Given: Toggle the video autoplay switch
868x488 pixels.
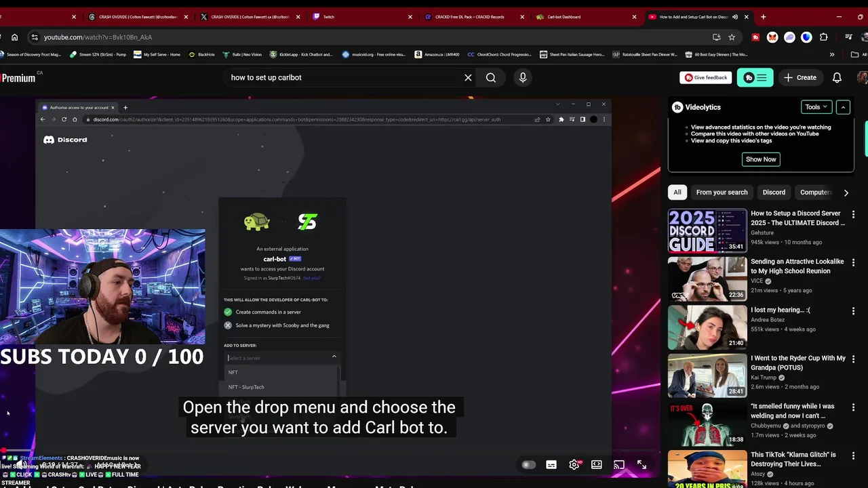Looking at the screenshot, I should (528, 465).
